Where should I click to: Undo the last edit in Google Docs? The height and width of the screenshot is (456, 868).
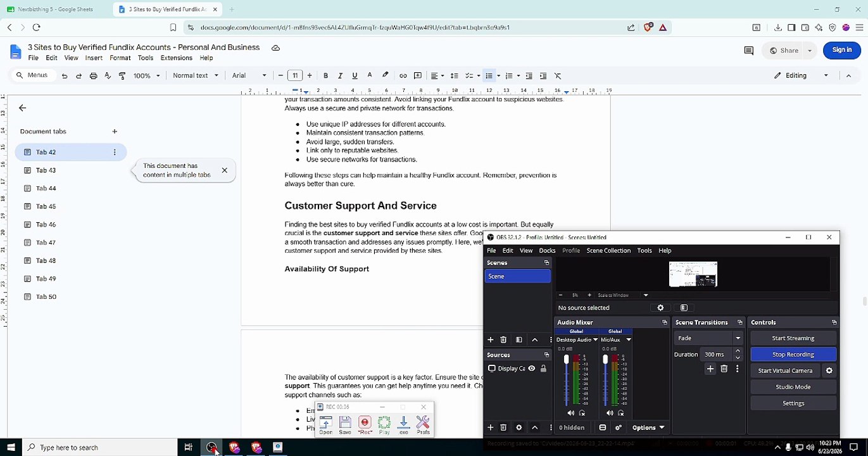click(65, 76)
